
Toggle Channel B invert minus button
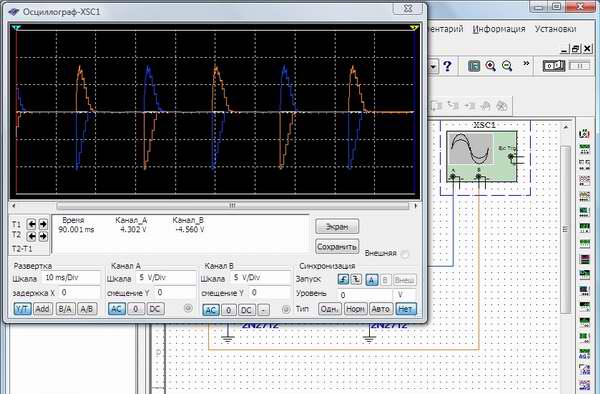pos(263,310)
